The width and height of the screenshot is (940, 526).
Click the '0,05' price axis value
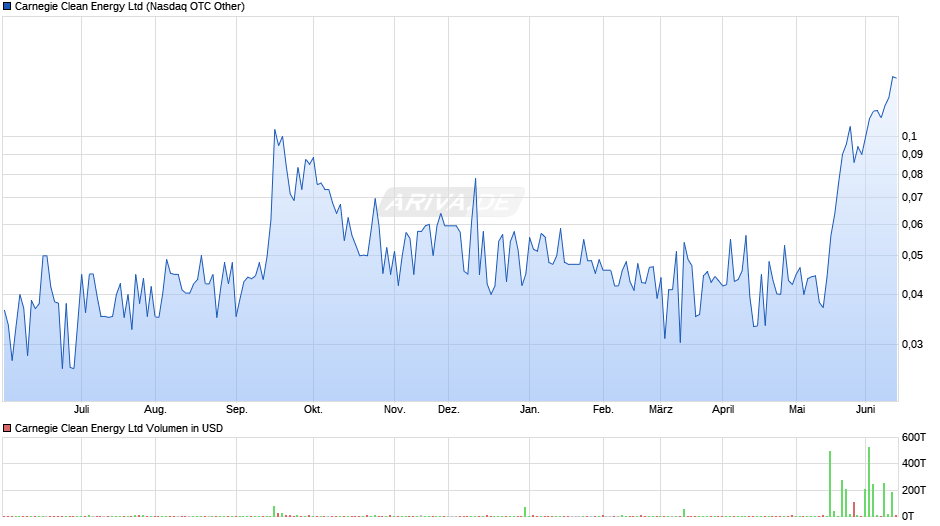[x=912, y=256]
